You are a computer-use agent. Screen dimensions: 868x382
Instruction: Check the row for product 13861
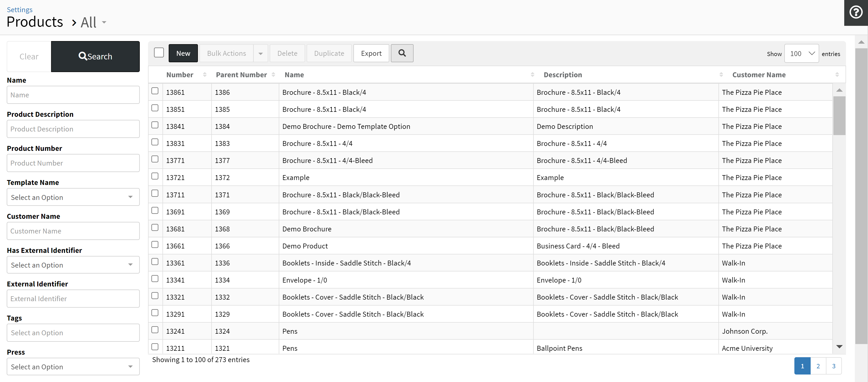point(155,91)
